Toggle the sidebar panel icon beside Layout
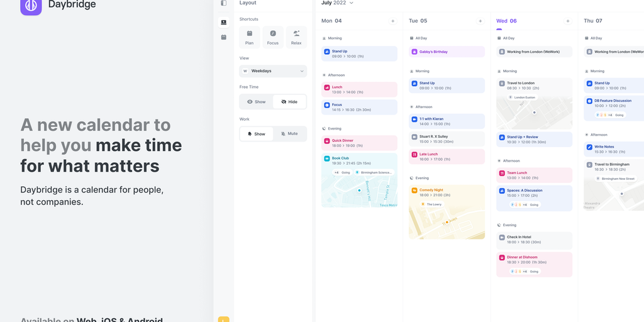Image resolution: width=644 pixels, height=322 pixels. (x=223, y=3)
